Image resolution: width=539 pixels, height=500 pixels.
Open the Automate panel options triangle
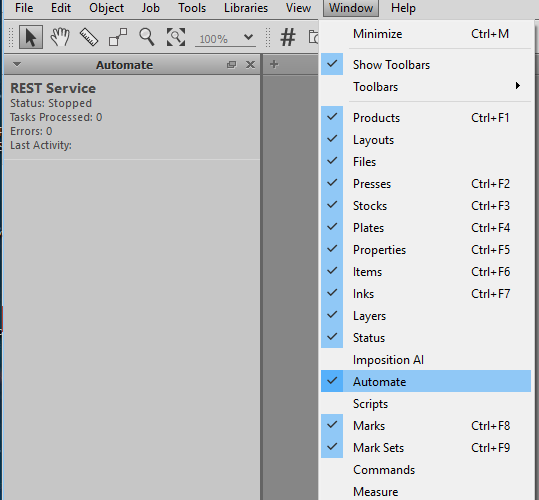[x=17, y=64]
